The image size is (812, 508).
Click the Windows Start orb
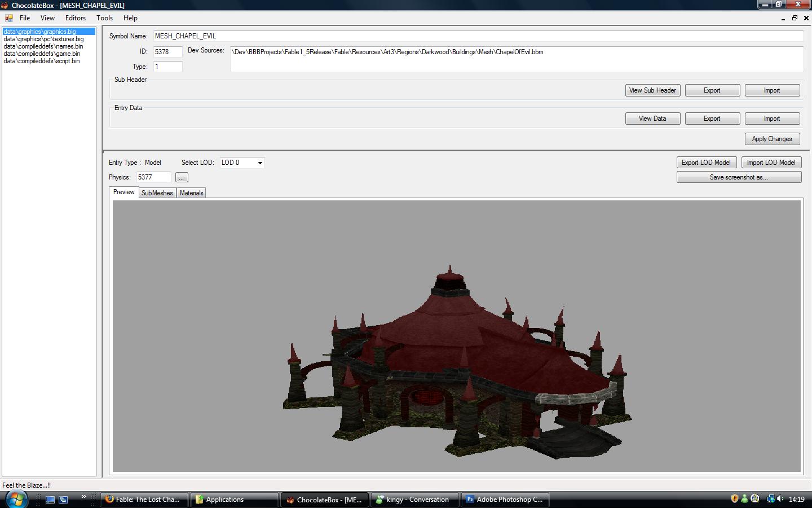pyautogui.click(x=16, y=499)
